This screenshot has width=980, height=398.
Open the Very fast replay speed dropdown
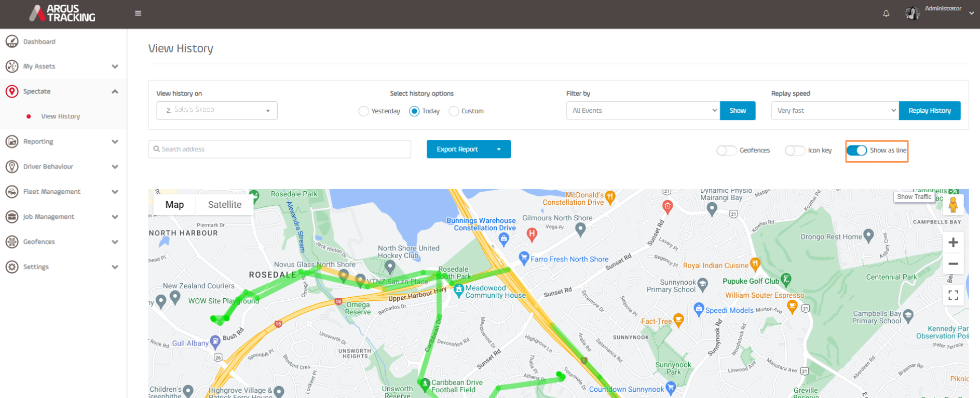[x=835, y=111]
